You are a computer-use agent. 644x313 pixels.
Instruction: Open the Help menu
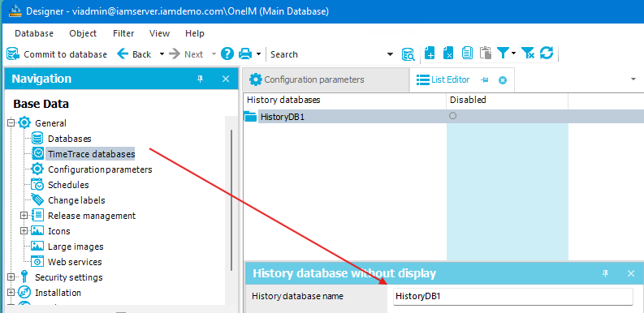[x=195, y=33]
